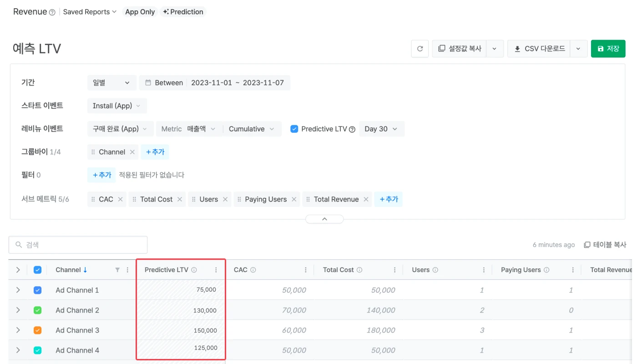Toggle the Ad Channel 2 green checkbox
Viewport: 637px width, 364px height.
(x=38, y=310)
